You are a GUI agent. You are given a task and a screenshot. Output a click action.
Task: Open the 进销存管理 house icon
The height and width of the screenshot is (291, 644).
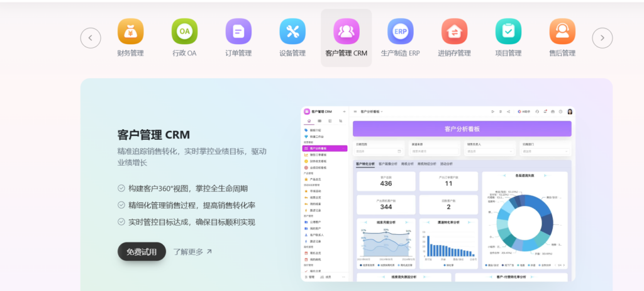click(x=454, y=31)
